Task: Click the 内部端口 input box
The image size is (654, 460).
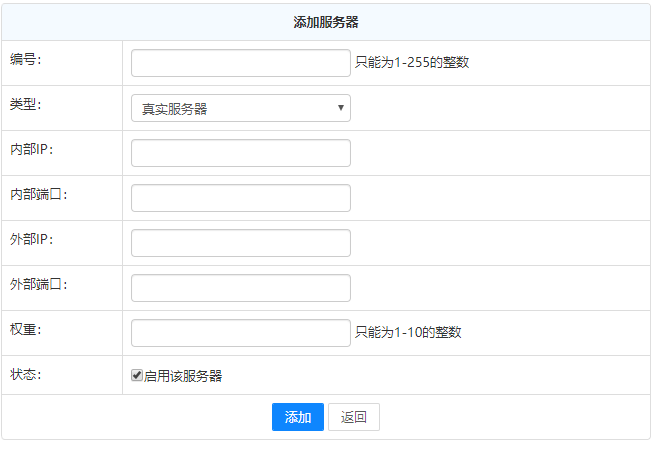Action: (x=240, y=198)
